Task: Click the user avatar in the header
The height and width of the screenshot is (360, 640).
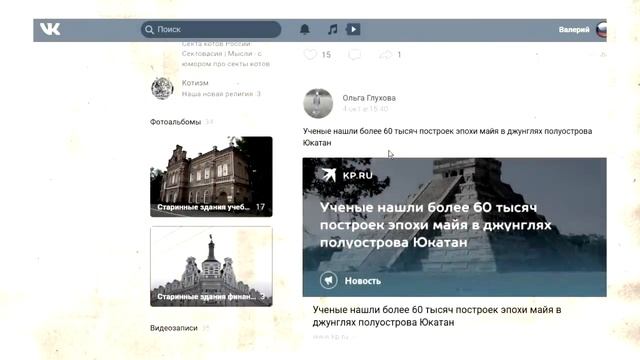Action: click(x=602, y=29)
